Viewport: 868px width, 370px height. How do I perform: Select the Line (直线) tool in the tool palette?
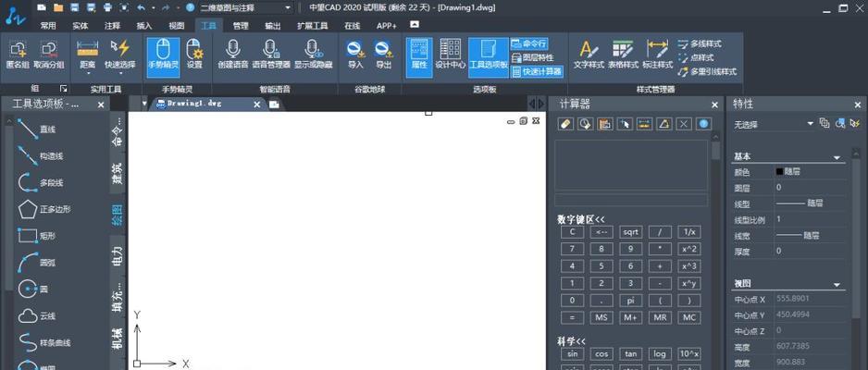36,129
